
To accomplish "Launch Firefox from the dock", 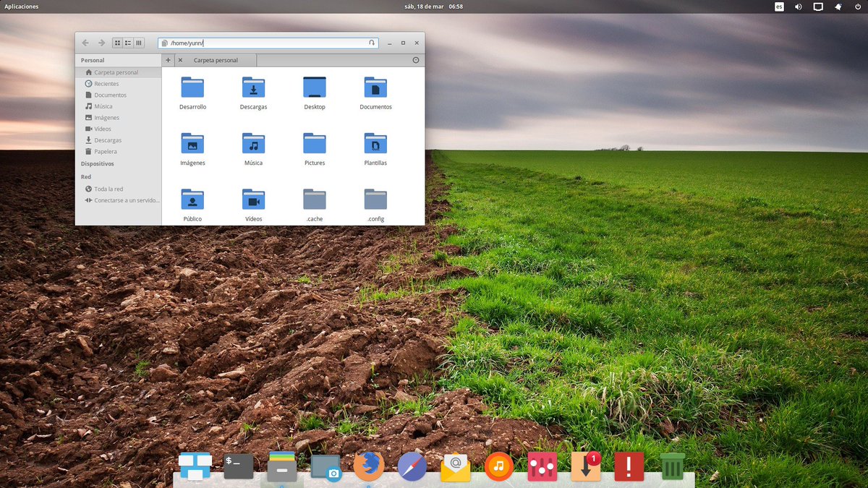I will pyautogui.click(x=369, y=466).
